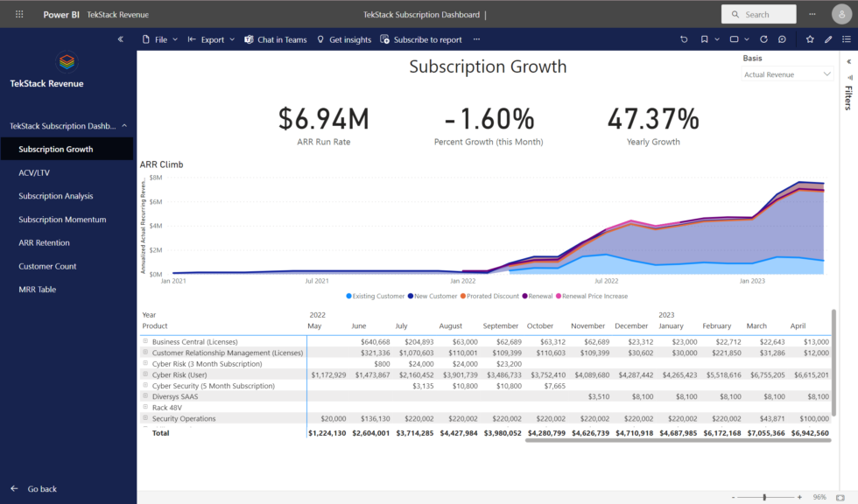
Task: Reset the report to default view
Action: pos(684,39)
